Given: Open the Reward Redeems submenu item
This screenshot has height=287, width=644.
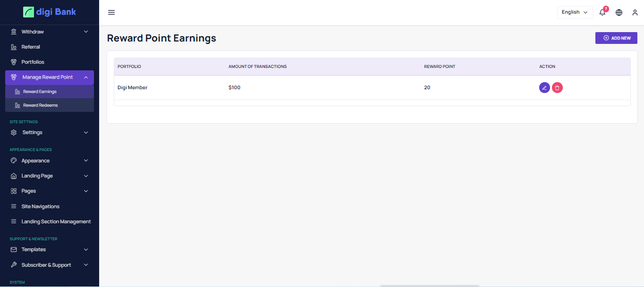Looking at the screenshot, I should 41,105.
